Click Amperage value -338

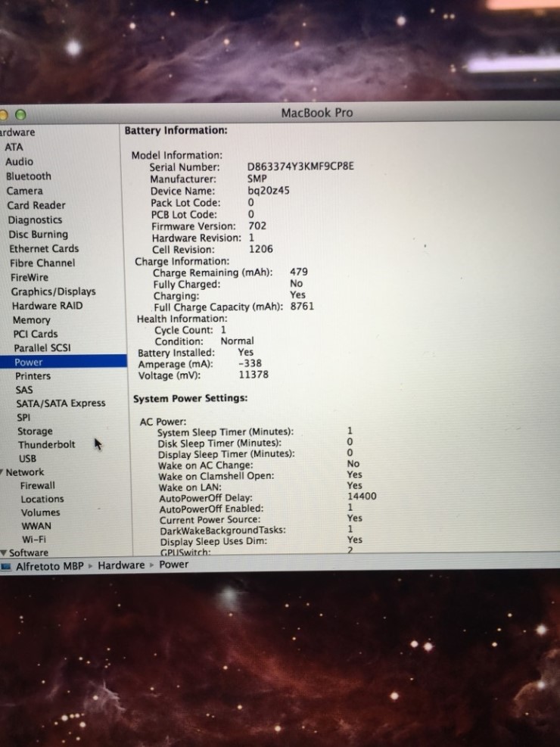pos(250,363)
